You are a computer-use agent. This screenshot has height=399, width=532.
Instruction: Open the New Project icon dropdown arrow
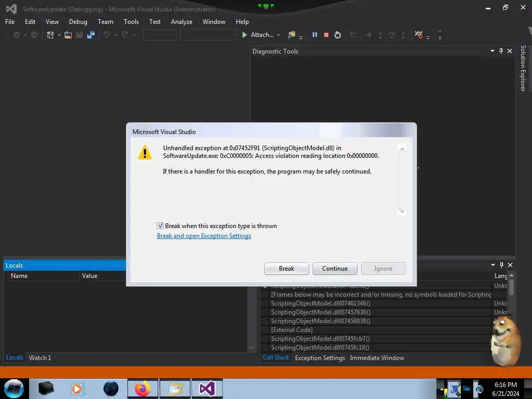(x=59, y=35)
